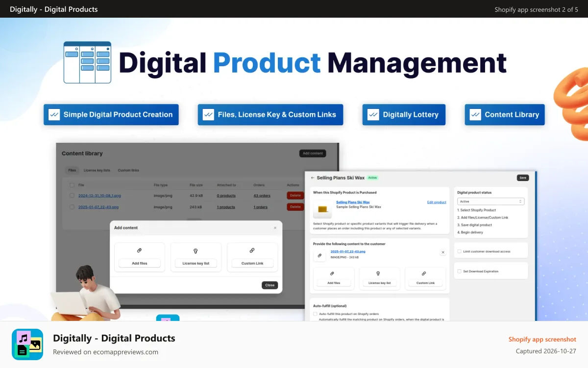Open the 2025-01-07_22-43.png link in Content library
Viewport: 588px width, 368px height.
point(98,207)
